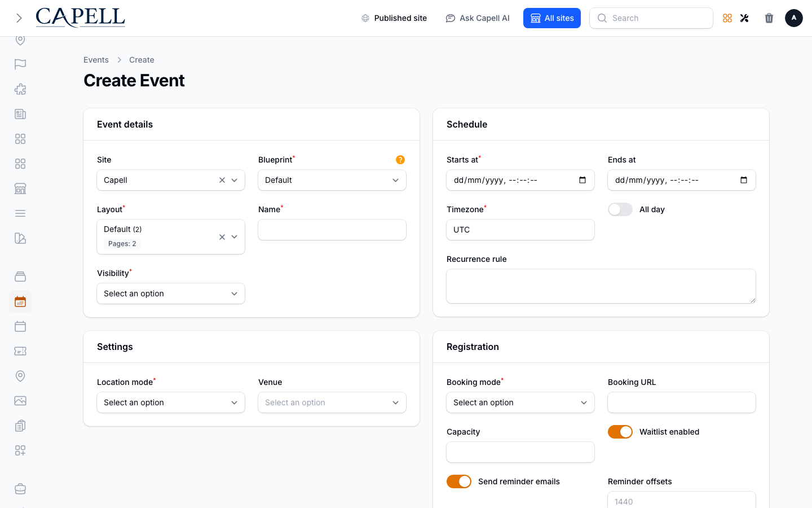This screenshot has width=812, height=508.
Task: Open the Published site link
Action: (x=394, y=18)
